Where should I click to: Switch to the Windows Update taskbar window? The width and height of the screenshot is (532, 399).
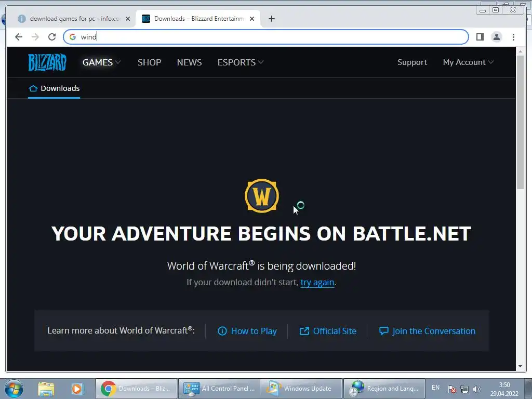301,389
